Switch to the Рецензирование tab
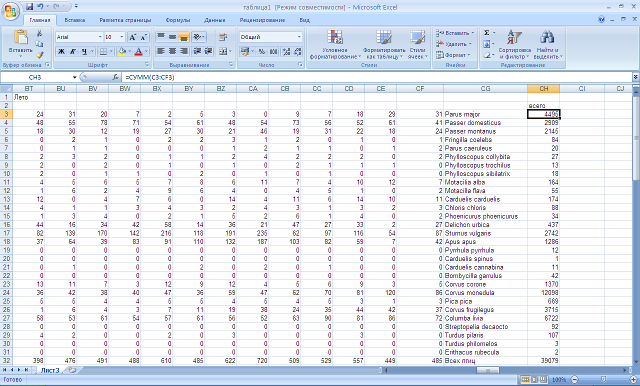Screen dimensions: 640x386 pos(262,20)
